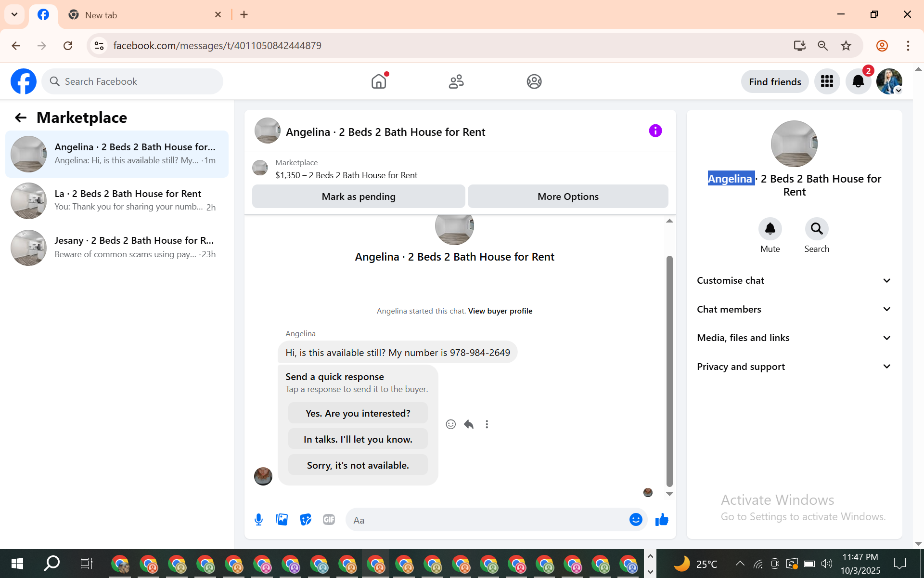
Task: Open more message actions three-dot icon
Action: click(487, 424)
